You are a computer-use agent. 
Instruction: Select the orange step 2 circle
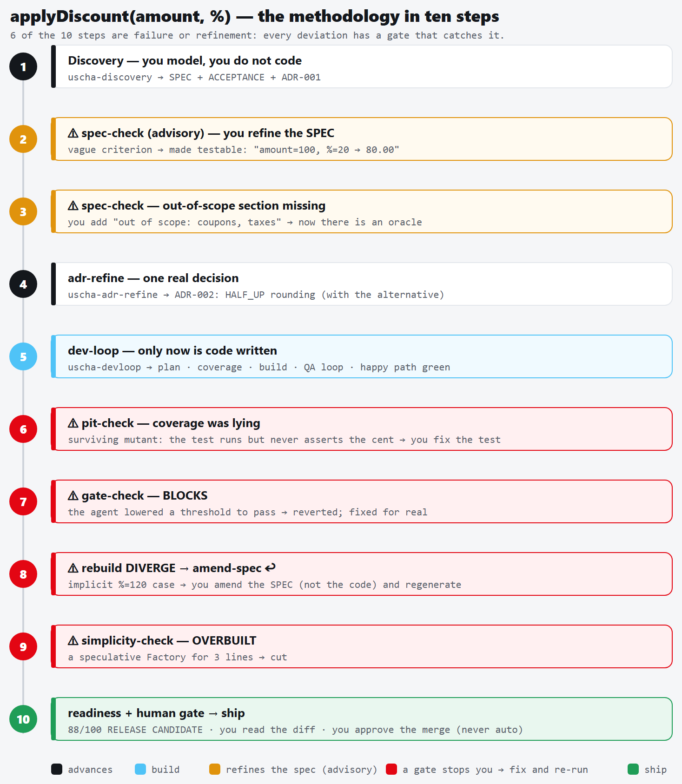(23, 139)
